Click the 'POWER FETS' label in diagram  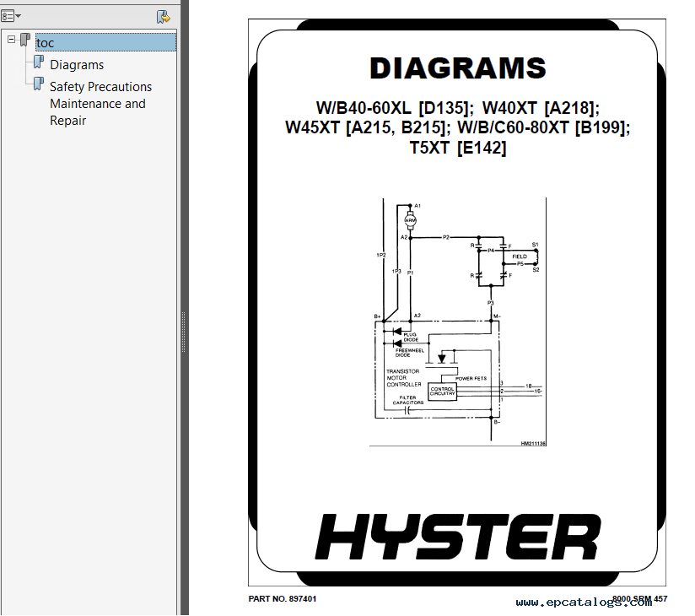(471, 378)
